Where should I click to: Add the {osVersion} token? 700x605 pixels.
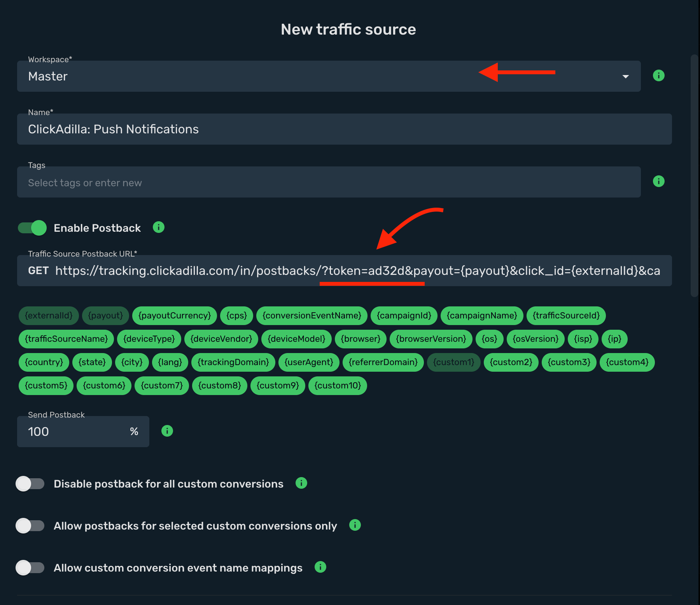click(x=536, y=339)
